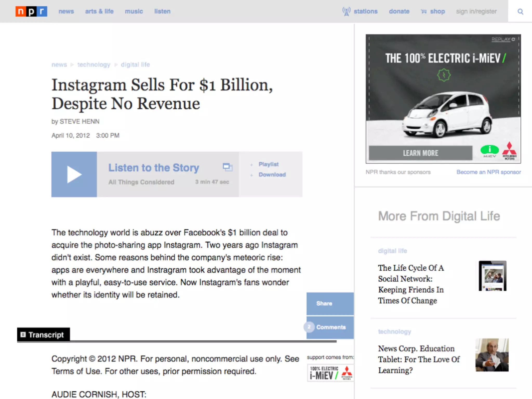Viewport: 532px width, 399px height.
Task: Open the arts & life menu
Action: point(99,11)
